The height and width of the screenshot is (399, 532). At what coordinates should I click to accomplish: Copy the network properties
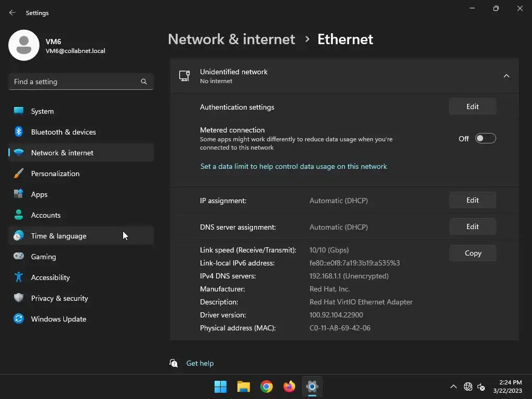point(472,254)
